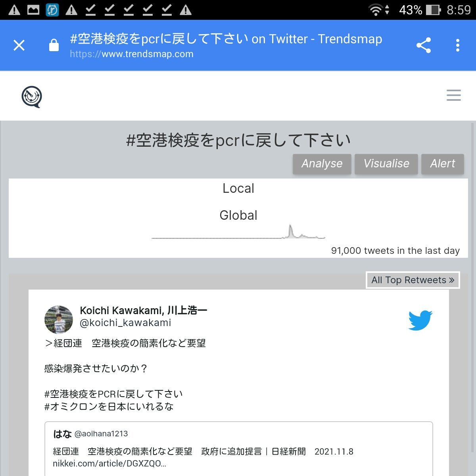Select the 91,000 tweets count text
Viewport: 476px width, 476px height.
pyautogui.click(x=395, y=251)
